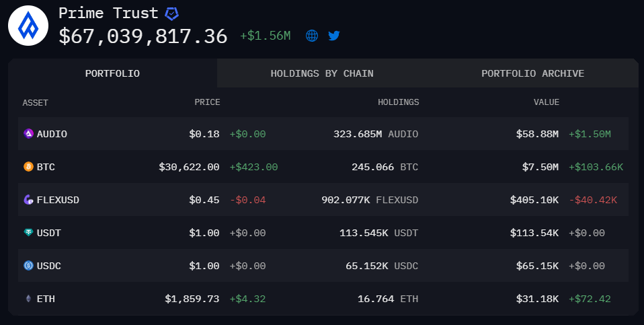Sort by the HOLDINGS column header
The height and width of the screenshot is (325, 644).
coord(399,102)
